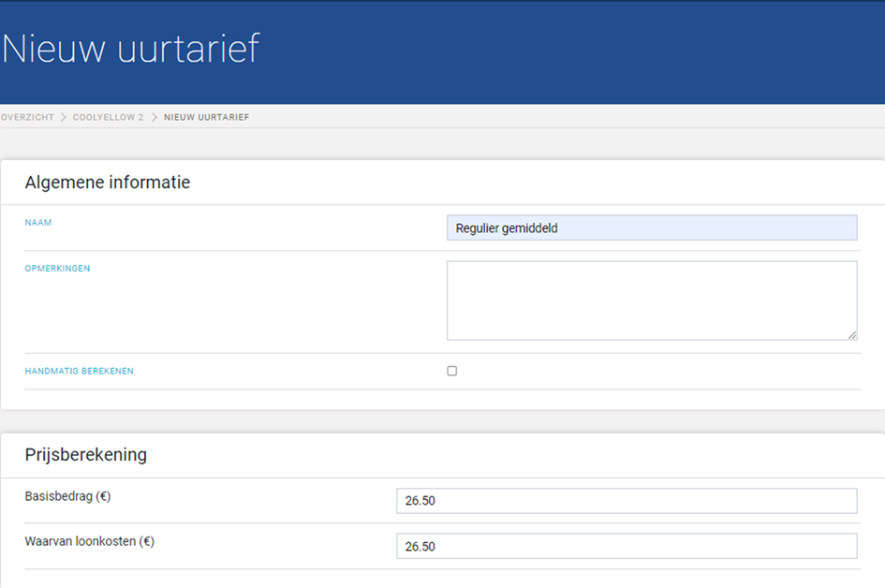
Task: Click the chevron after COOLYELLOW 2 breadcrumb
Action: [x=155, y=117]
